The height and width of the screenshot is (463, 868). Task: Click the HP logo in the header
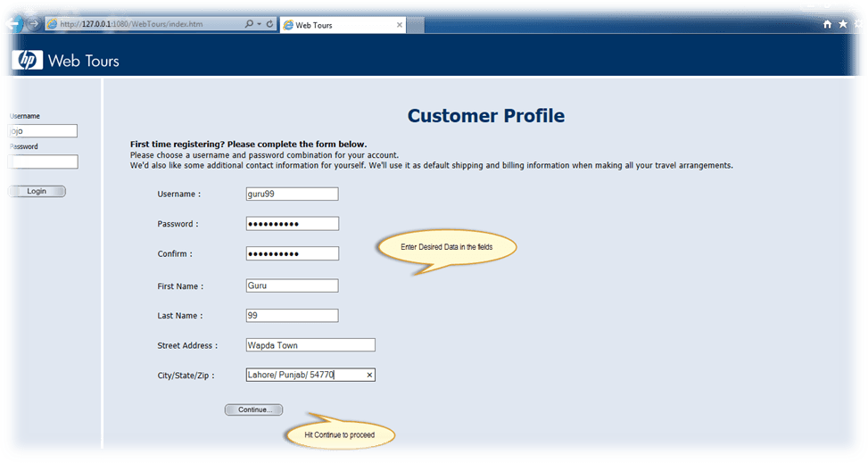coord(26,61)
